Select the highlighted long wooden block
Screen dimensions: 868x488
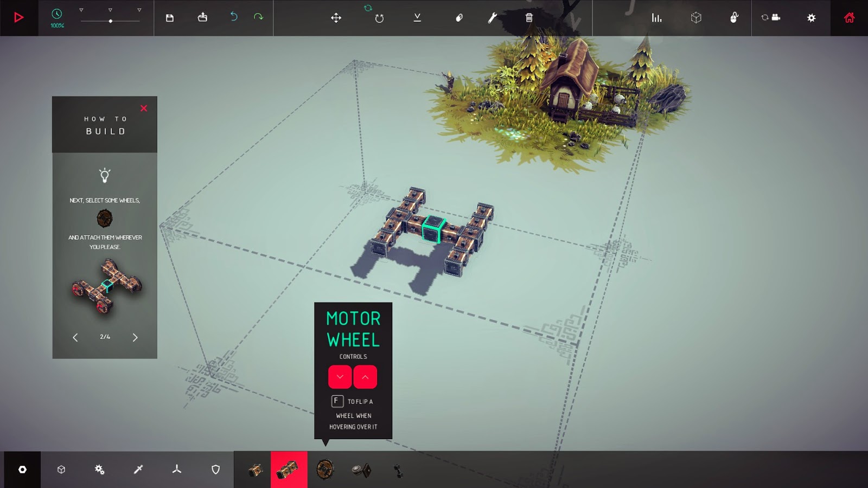pos(289,470)
